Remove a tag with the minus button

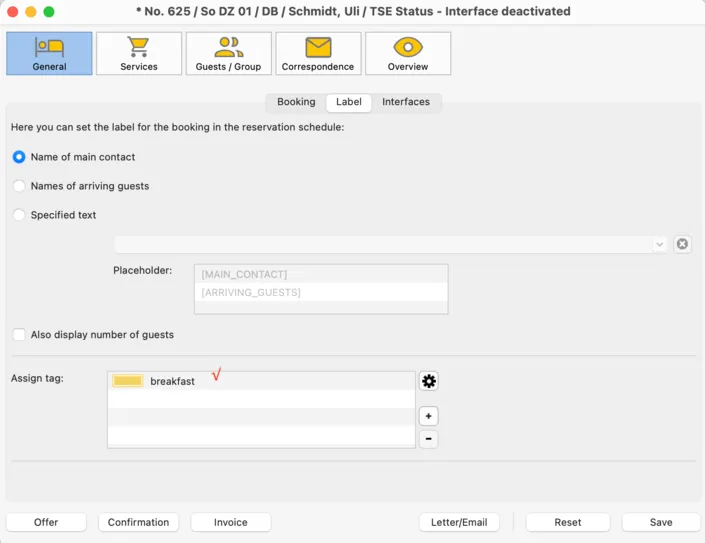tap(428, 439)
